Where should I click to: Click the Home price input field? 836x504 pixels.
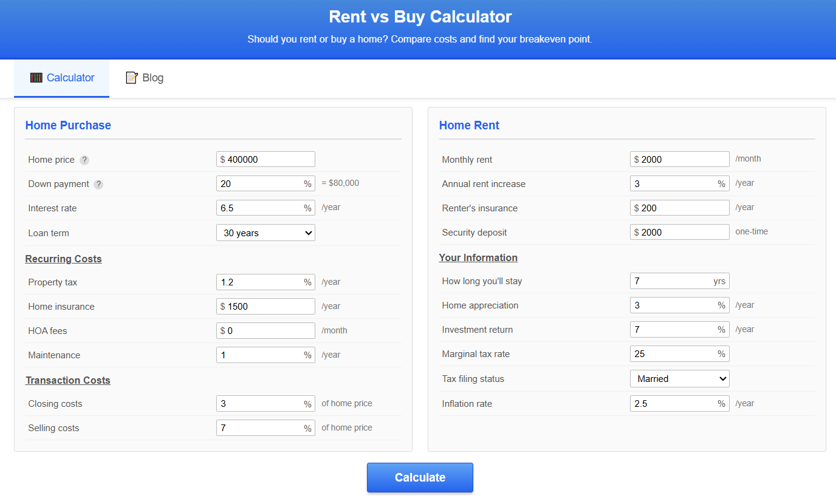[266, 158]
